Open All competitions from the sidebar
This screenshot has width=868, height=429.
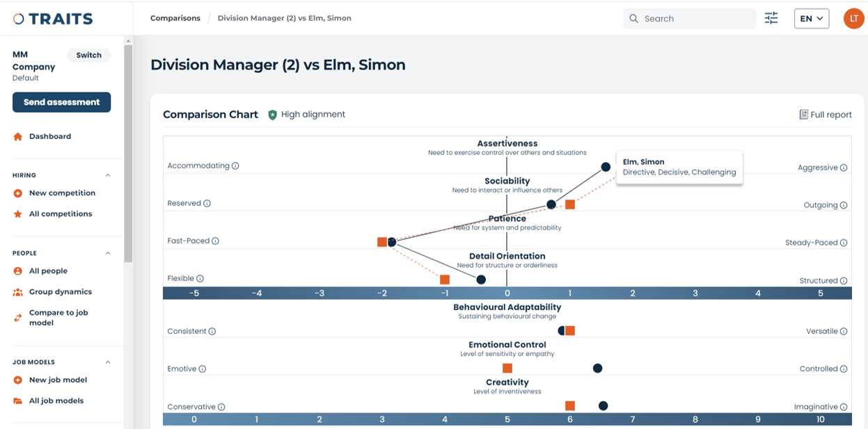(63, 213)
